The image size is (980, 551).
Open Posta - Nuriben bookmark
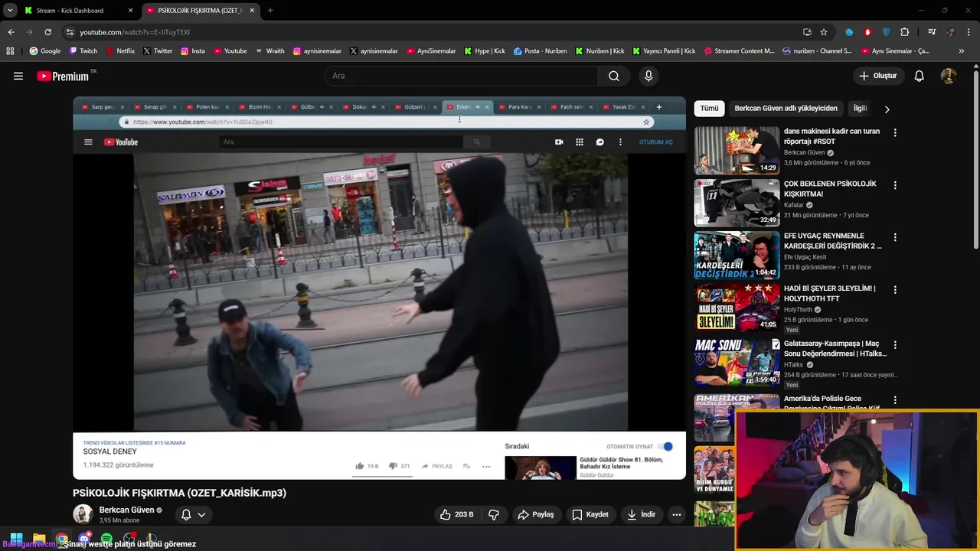541,51
